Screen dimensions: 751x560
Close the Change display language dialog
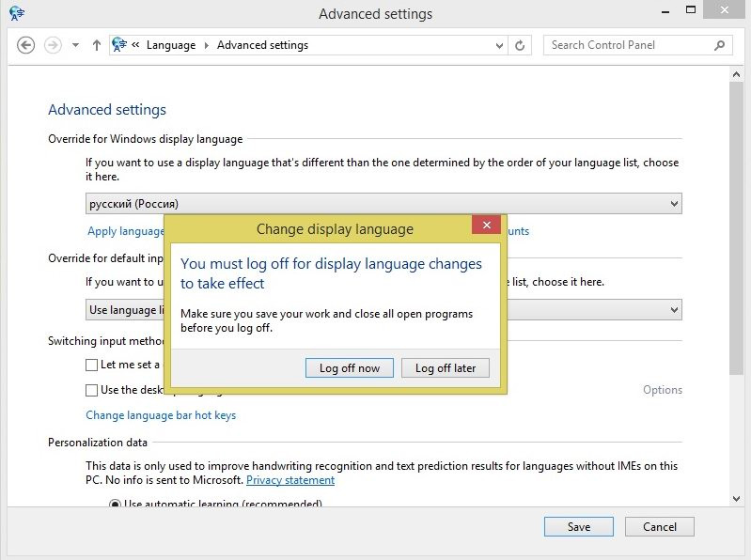click(485, 226)
